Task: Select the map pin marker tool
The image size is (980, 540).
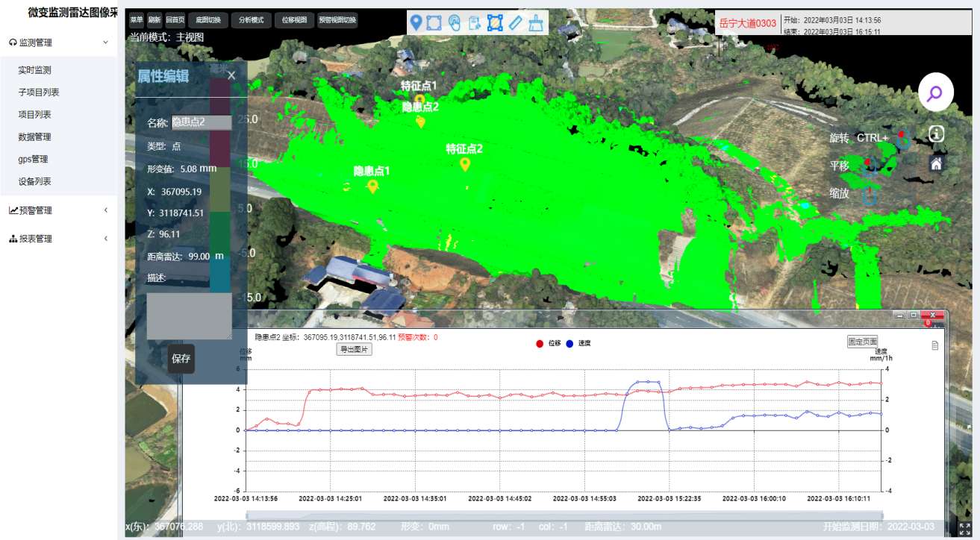Action: pyautogui.click(x=416, y=23)
